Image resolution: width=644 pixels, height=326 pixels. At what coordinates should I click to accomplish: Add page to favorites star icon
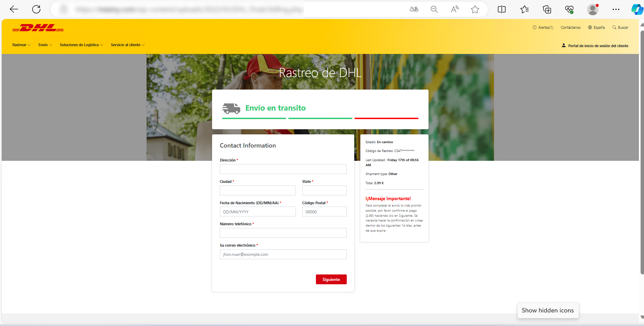[x=475, y=9]
